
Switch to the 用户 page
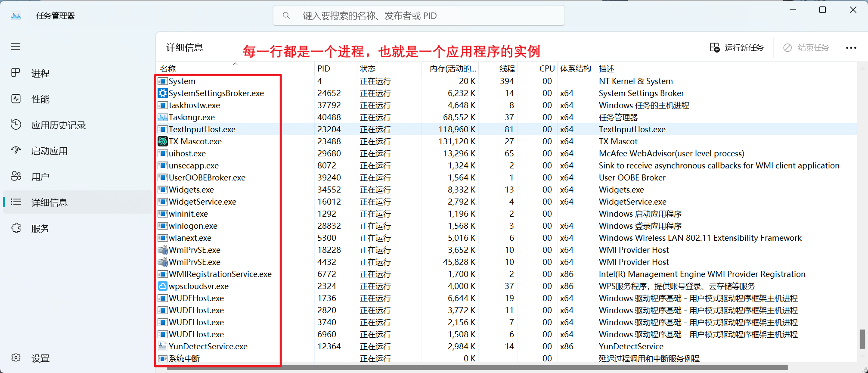40,177
